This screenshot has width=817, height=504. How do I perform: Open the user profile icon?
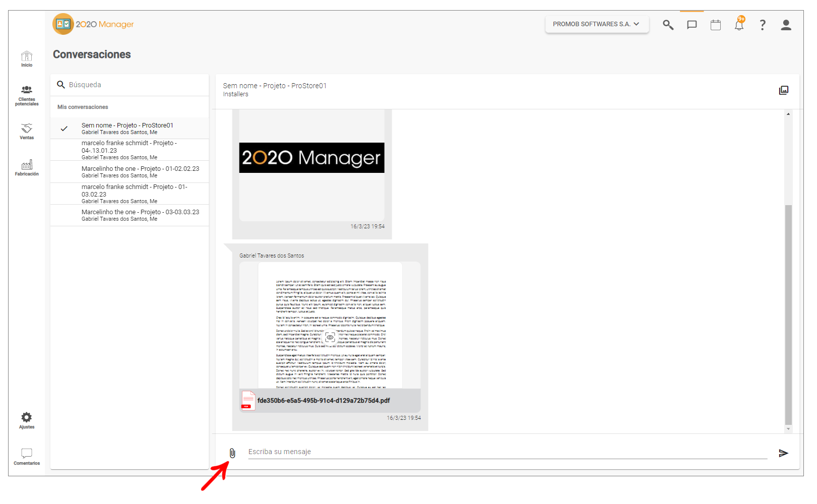tap(786, 25)
